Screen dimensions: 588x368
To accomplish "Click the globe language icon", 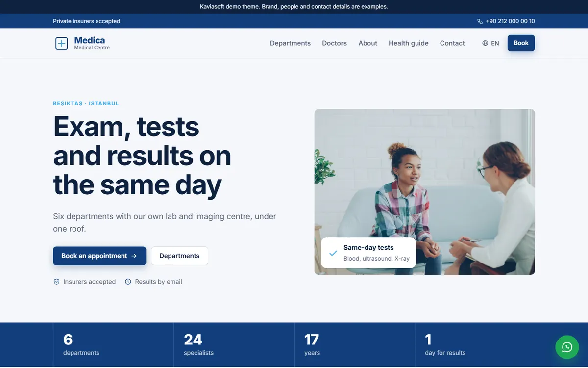I will (x=485, y=43).
